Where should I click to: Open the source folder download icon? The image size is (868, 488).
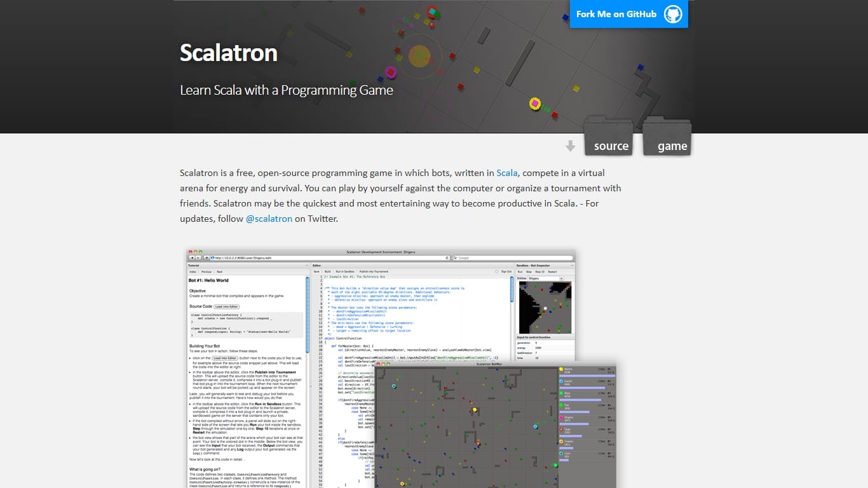608,135
